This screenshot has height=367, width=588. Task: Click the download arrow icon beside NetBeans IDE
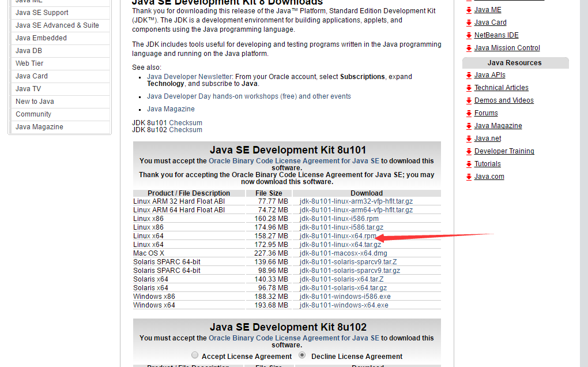469,36
